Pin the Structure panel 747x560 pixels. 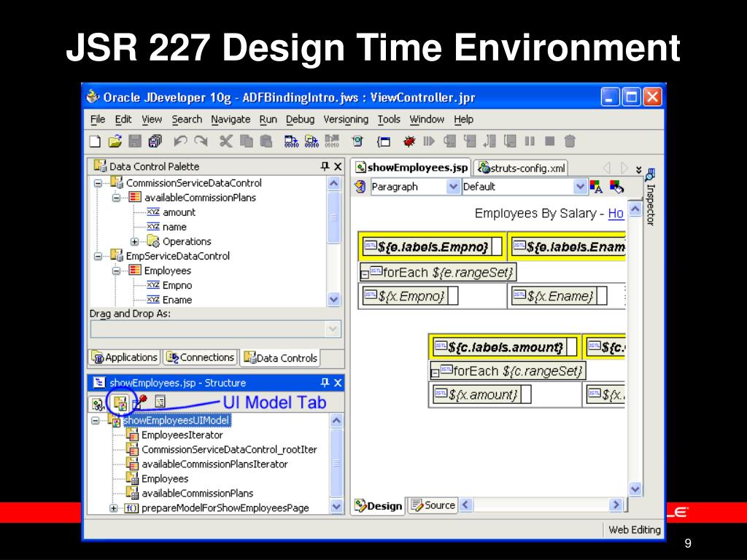tap(325, 382)
